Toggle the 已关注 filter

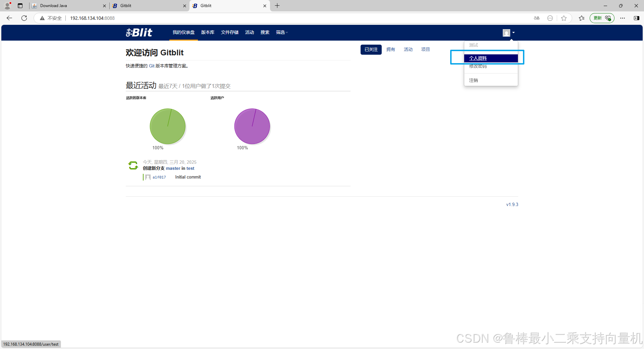pos(371,49)
